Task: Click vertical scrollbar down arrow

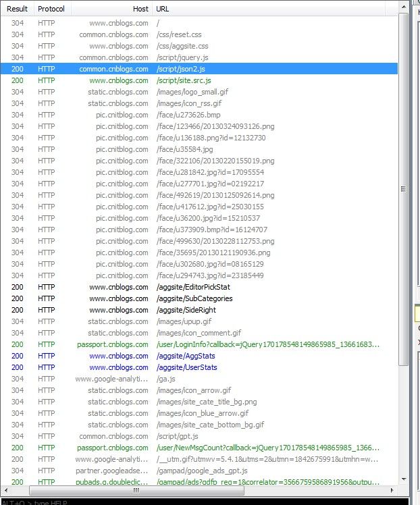Action: pos(404,479)
